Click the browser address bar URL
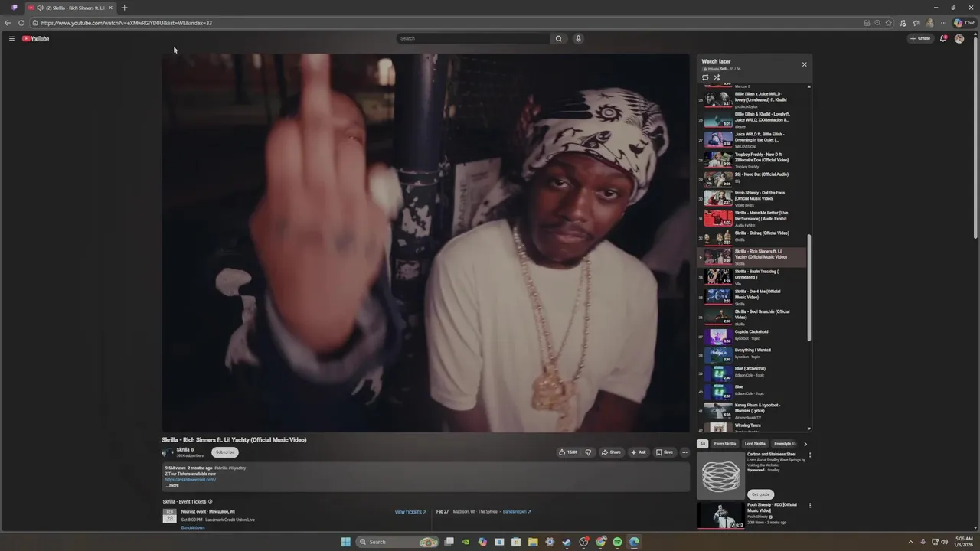The height and width of the screenshot is (551, 980). point(126,23)
